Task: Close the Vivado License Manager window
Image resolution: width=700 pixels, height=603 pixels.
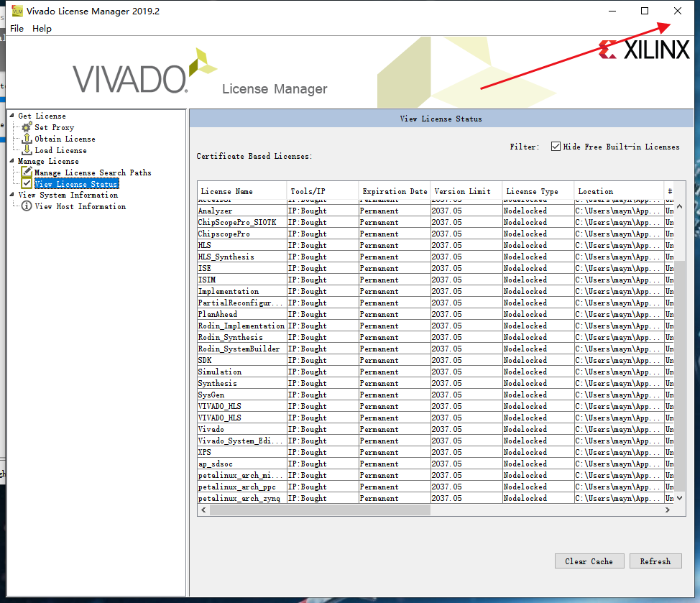Action: point(678,11)
